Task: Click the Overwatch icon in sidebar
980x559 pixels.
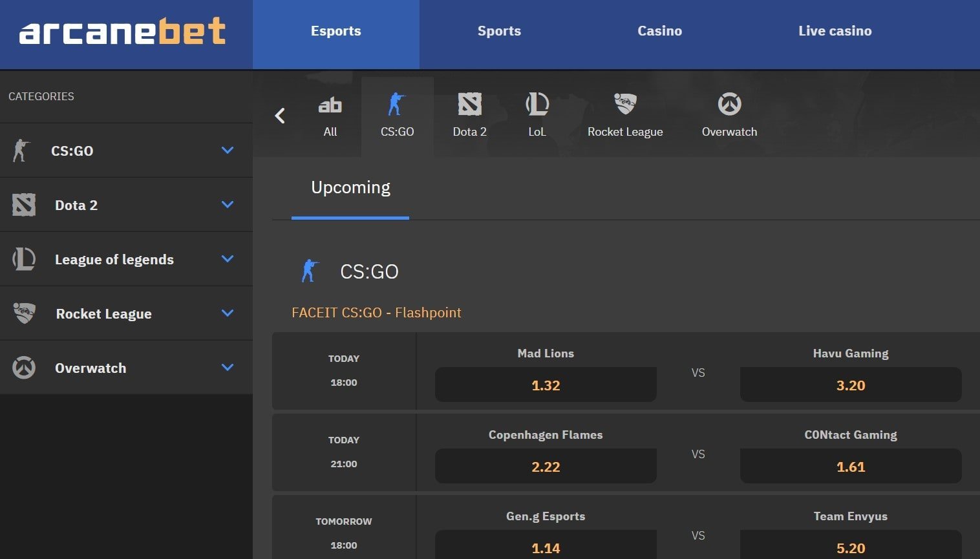Action: click(24, 368)
